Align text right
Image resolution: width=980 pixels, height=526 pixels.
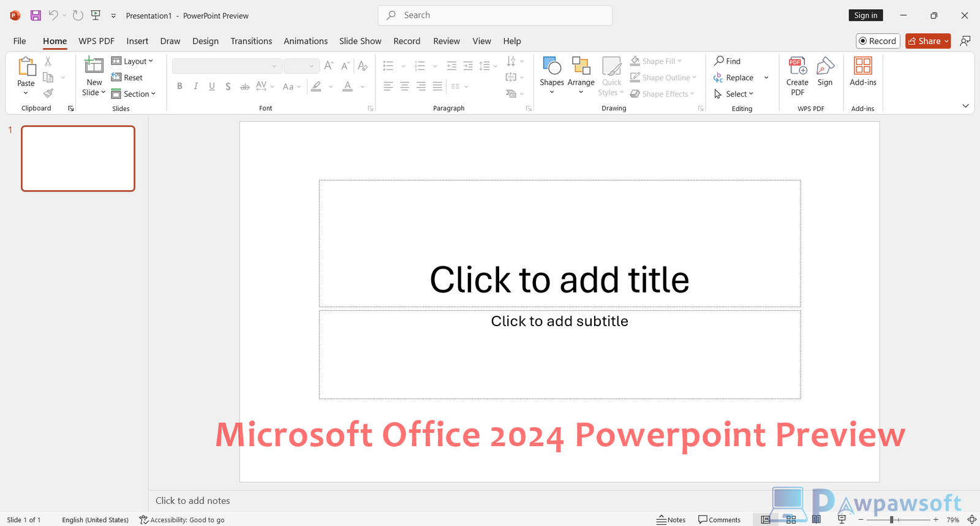pyautogui.click(x=421, y=86)
